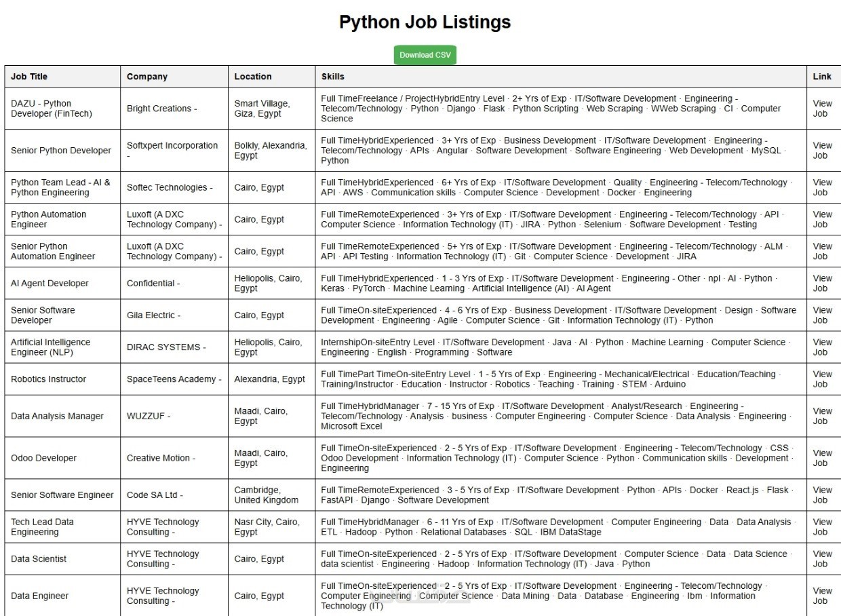Click company cell Gila Electric
841x616 pixels.
pyautogui.click(x=174, y=315)
